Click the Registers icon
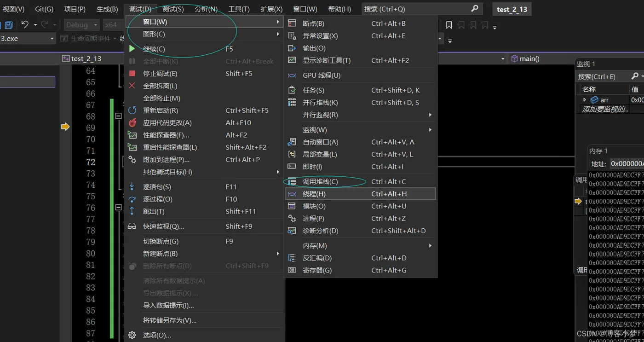 click(x=292, y=270)
